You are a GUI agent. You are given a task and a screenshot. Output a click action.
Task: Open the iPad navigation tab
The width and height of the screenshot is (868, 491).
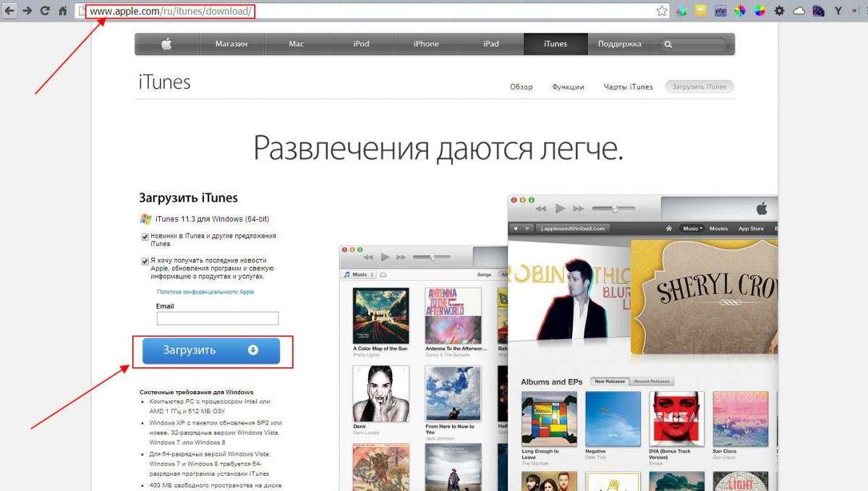(x=491, y=44)
